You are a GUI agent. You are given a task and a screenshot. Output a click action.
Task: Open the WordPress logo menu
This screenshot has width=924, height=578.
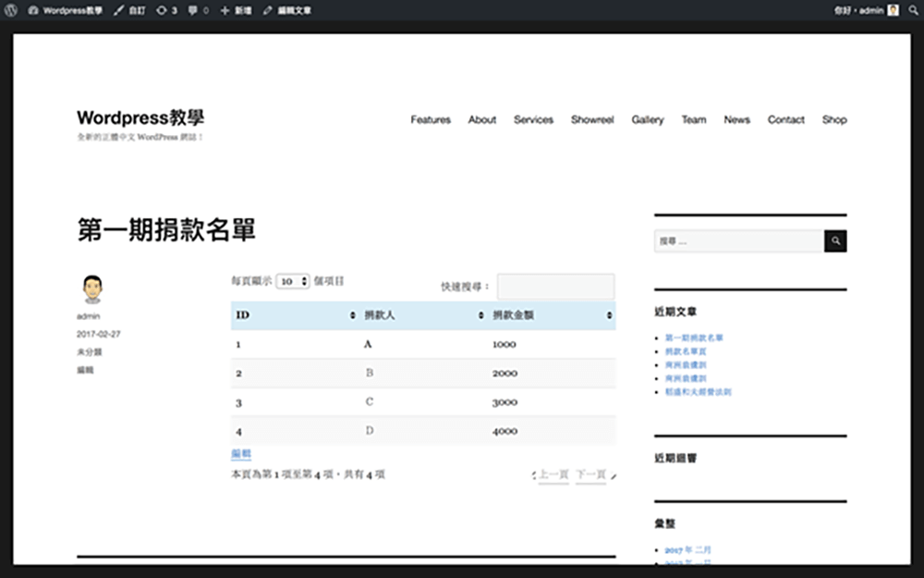(11, 10)
